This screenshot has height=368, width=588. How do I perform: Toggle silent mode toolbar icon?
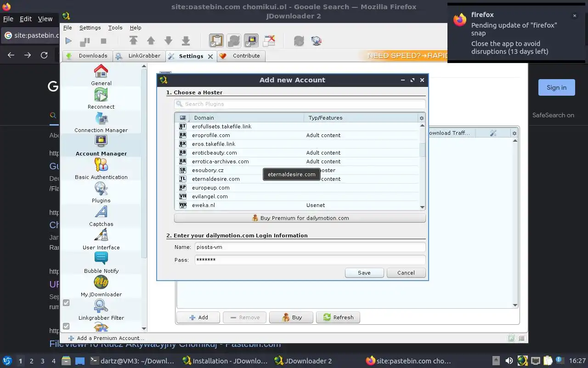click(x=269, y=41)
